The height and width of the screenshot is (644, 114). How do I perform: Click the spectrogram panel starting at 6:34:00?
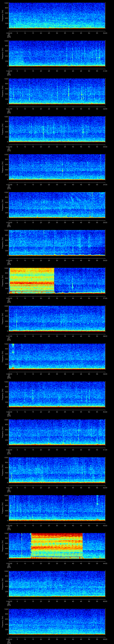point(57,205)
